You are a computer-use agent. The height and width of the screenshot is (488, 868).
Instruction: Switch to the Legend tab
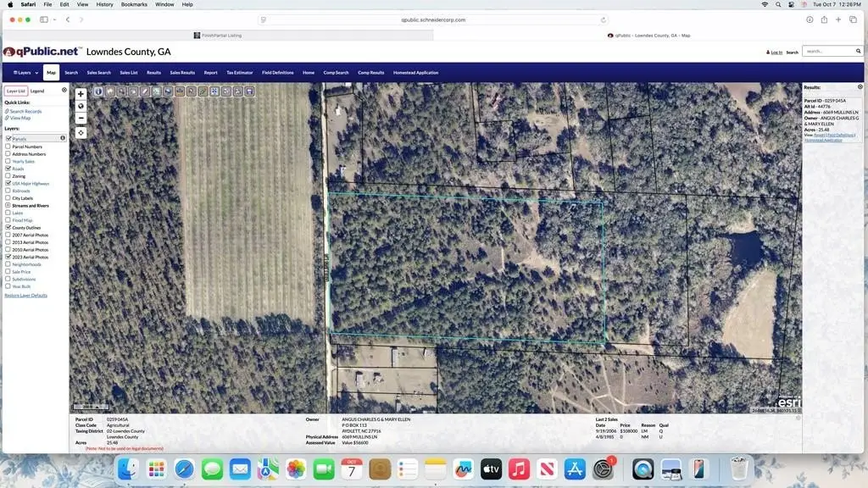click(x=37, y=91)
